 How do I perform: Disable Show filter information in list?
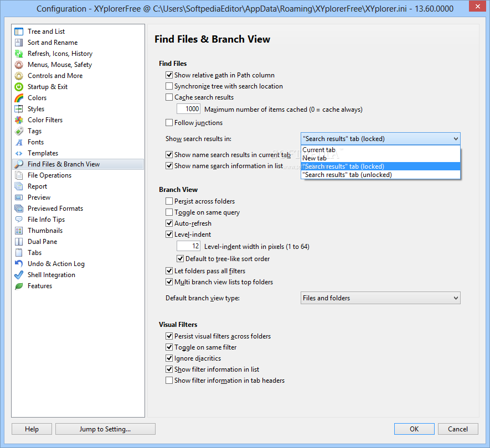tap(169, 369)
